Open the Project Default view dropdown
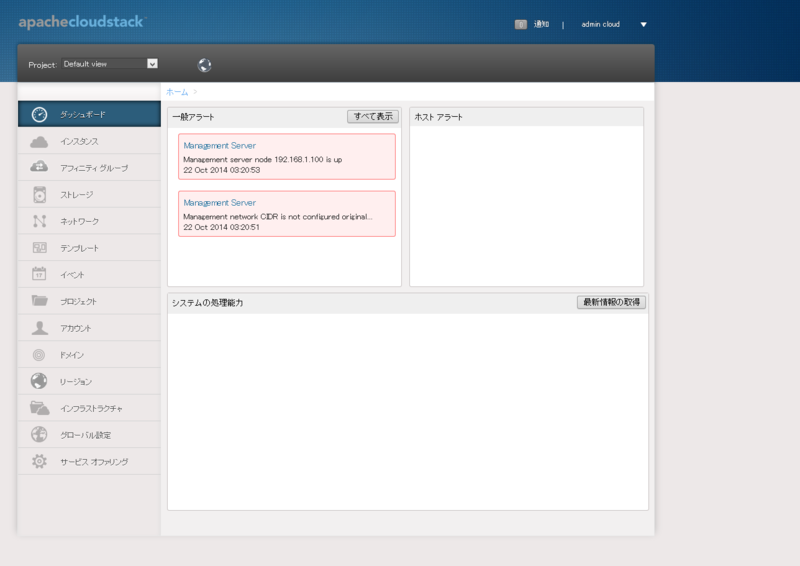 click(x=110, y=64)
